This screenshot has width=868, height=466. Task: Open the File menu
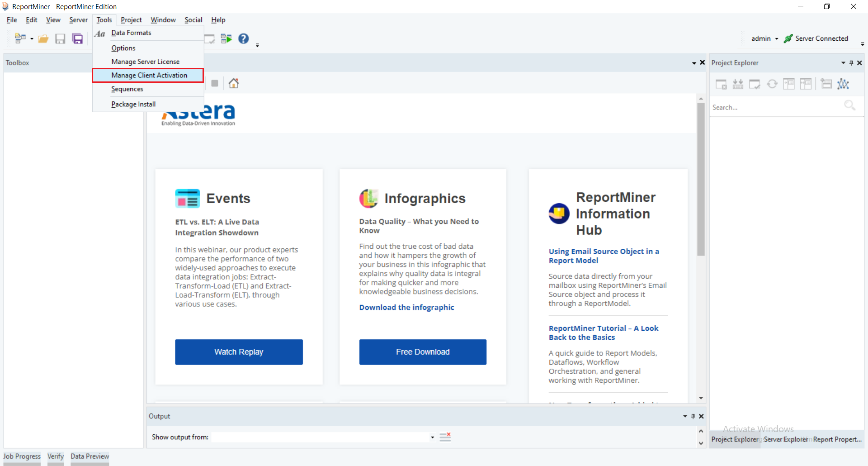pyautogui.click(x=12, y=20)
